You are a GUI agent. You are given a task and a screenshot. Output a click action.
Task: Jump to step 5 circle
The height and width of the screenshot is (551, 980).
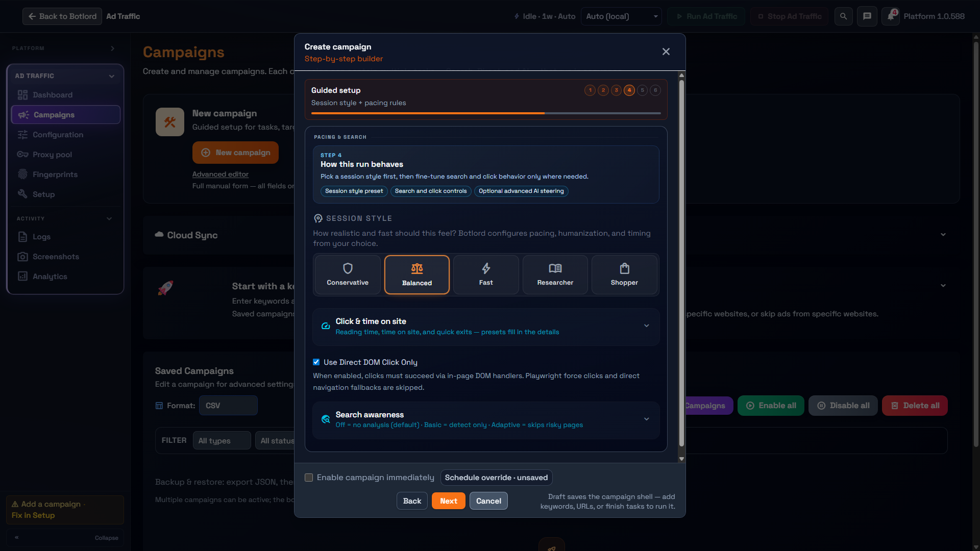[643, 90]
